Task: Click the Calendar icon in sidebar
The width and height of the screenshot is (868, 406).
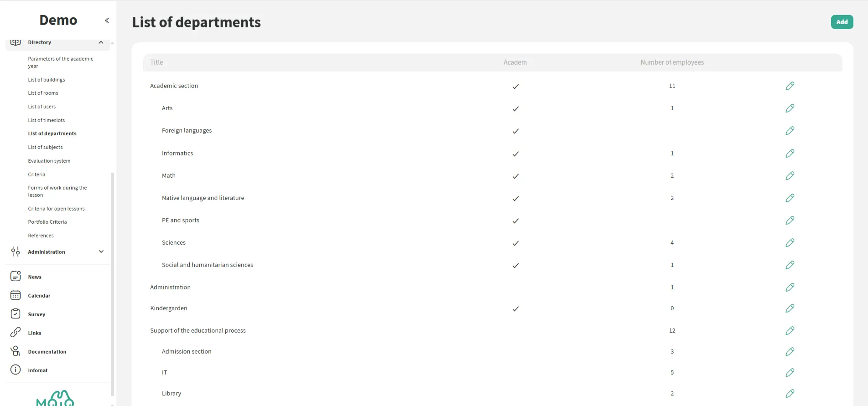Action: point(16,295)
